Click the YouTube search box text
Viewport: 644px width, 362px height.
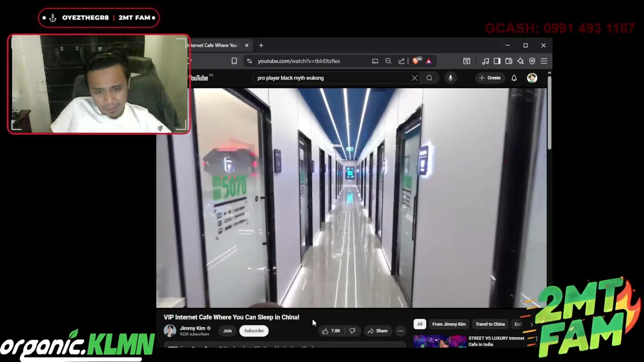[x=290, y=78]
